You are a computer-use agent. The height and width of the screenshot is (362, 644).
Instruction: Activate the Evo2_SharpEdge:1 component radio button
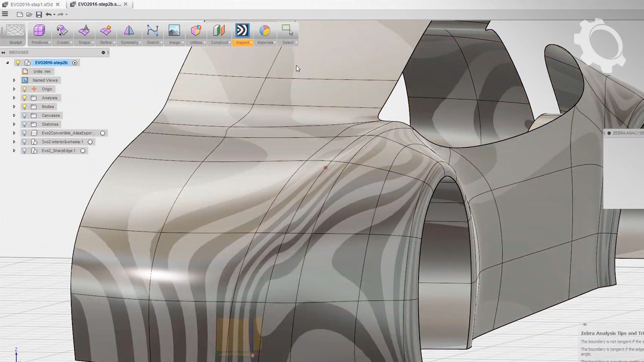(83, 151)
